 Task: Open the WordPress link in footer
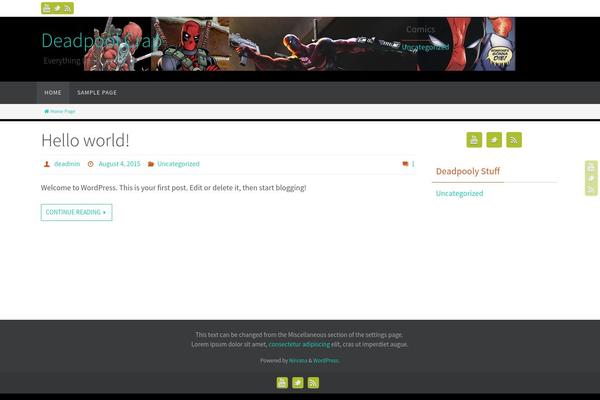326,361
